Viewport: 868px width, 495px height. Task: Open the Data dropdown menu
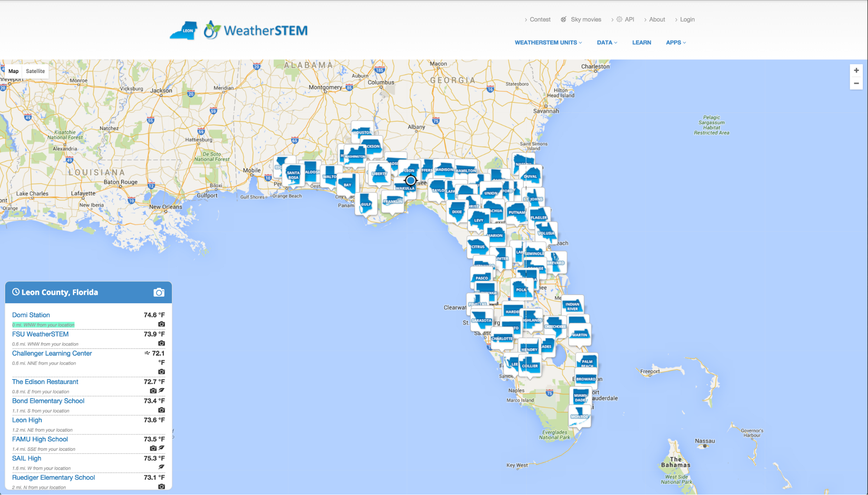coord(607,43)
